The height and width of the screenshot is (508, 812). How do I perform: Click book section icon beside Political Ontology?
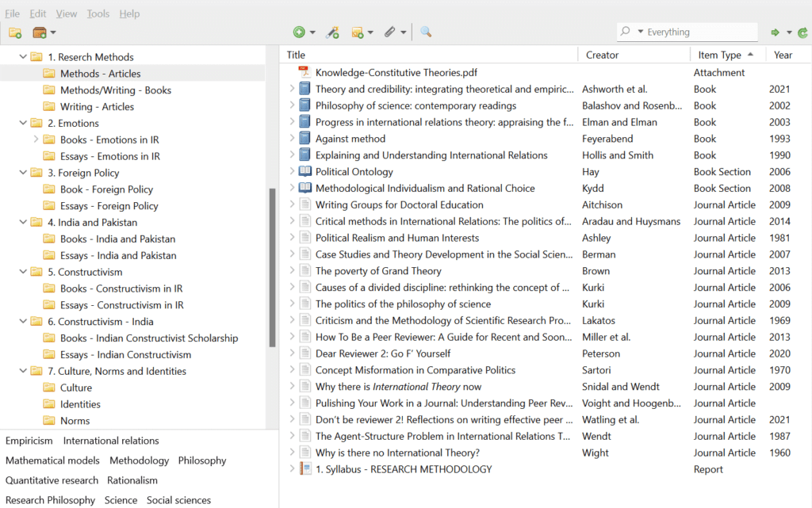point(305,171)
